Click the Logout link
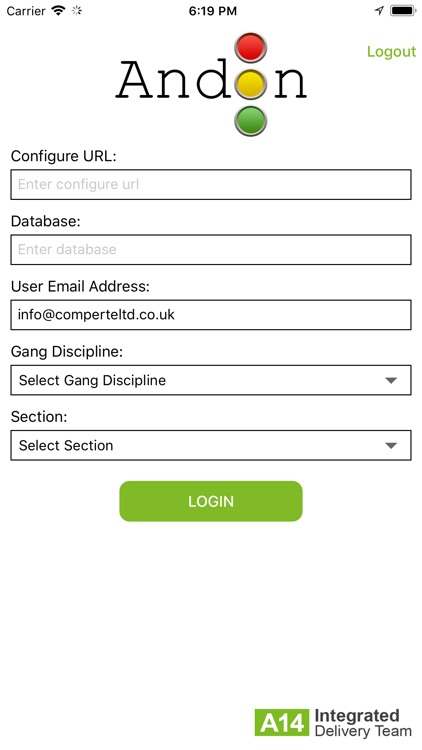Viewport: 422px width, 750px height. [391, 52]
